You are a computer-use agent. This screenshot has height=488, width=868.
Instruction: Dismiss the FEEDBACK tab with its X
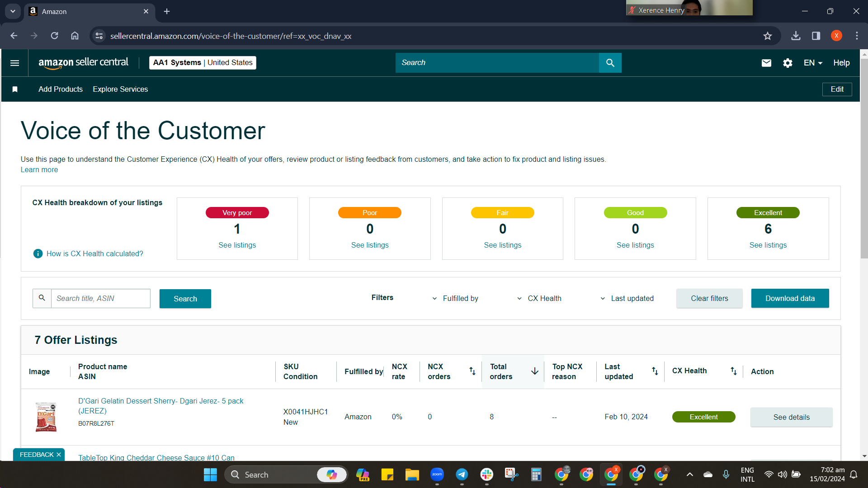59,455
